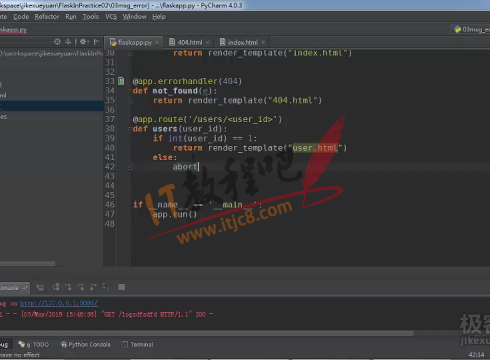Collapse the not_found function at line 34
This screenshot has height=360, width=490.
pyautogui.click(x=130, y=91)
